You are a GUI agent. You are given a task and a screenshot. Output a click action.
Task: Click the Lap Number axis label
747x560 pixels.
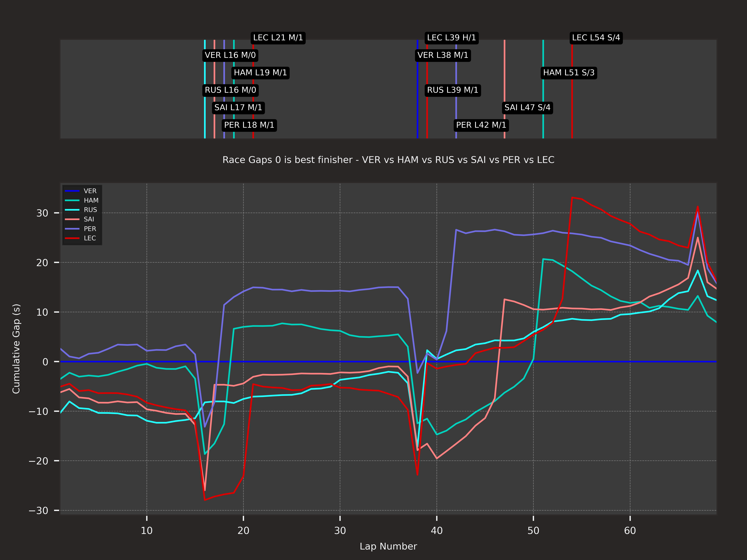pyautogui.click(x=388, y=546)
